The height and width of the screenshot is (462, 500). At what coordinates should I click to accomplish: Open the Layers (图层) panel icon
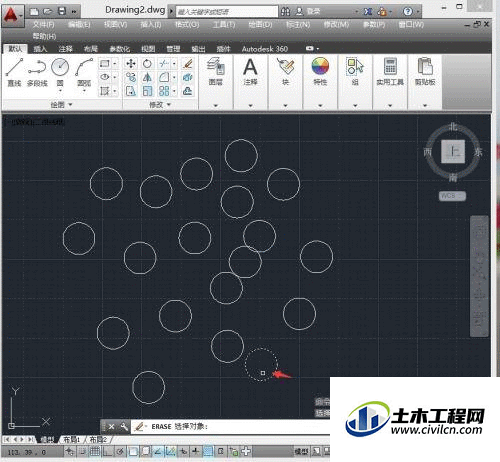(x=216, y=72)
